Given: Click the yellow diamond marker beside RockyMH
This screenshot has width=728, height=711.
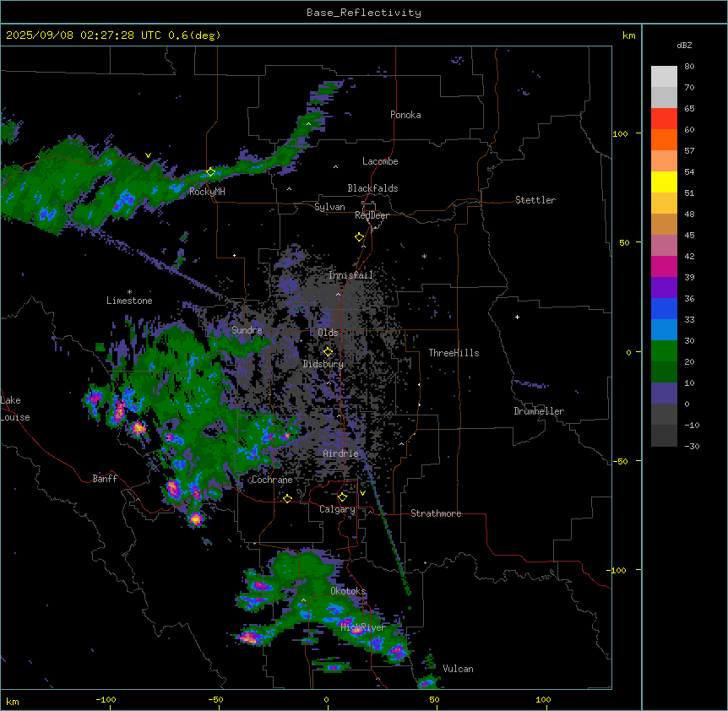Looking at the screenshot, I should pyautogui.click(x=210, y=172).
